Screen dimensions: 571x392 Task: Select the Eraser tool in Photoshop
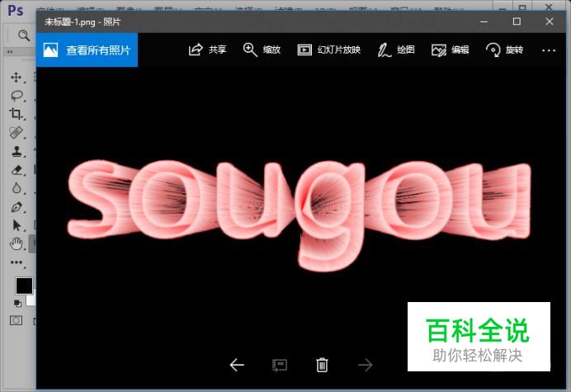[17, 170]
